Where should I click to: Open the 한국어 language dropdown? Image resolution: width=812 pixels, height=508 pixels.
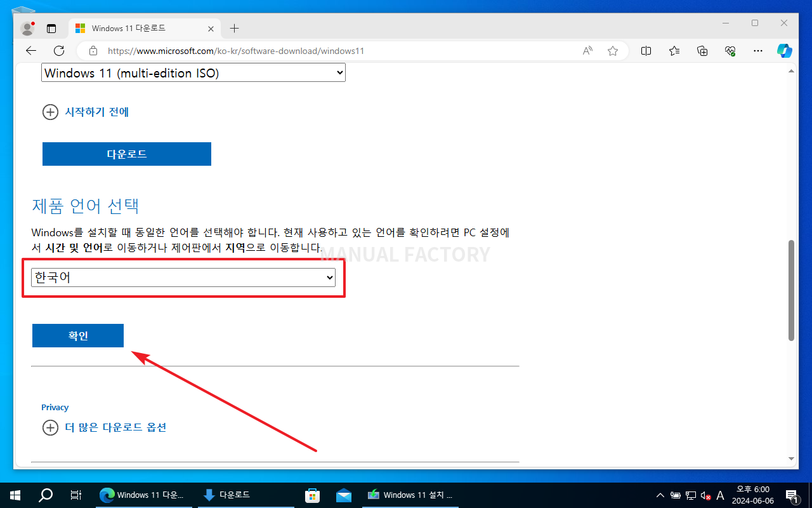pos(183,277)
